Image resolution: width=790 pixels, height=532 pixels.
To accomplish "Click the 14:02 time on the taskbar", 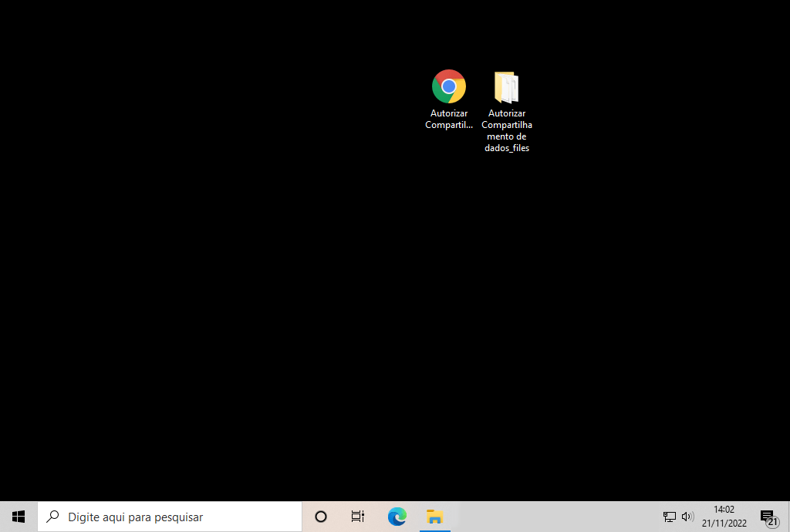I will [x=724, y=510].
